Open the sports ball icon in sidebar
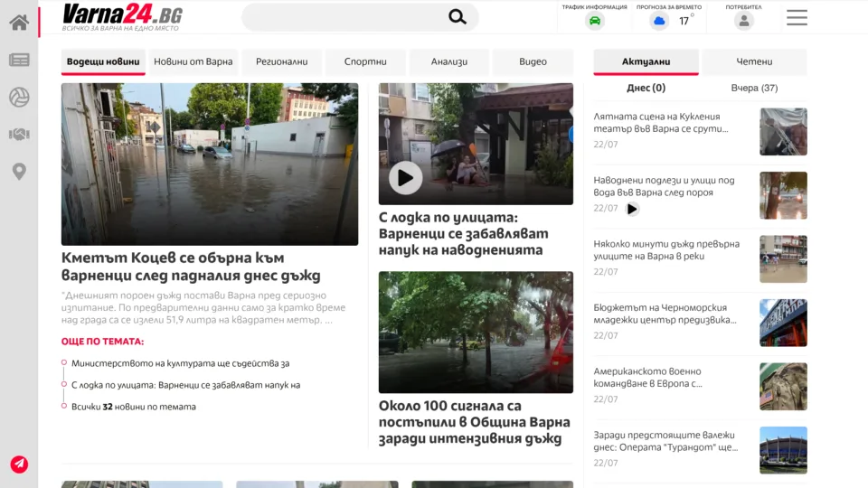The width and height of the screenshot is (868, 488). [x=19, y=98]
